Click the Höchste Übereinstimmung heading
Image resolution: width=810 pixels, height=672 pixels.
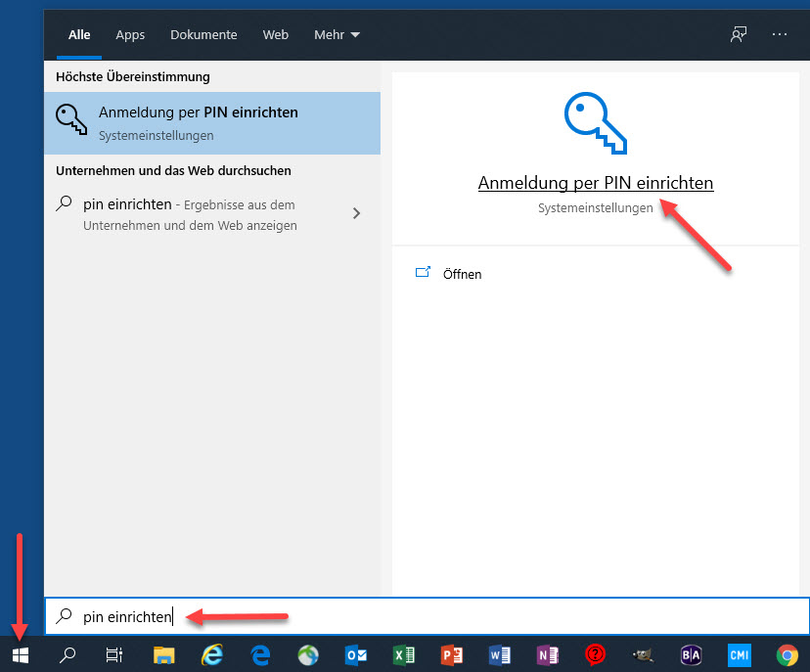click(133, 77)
